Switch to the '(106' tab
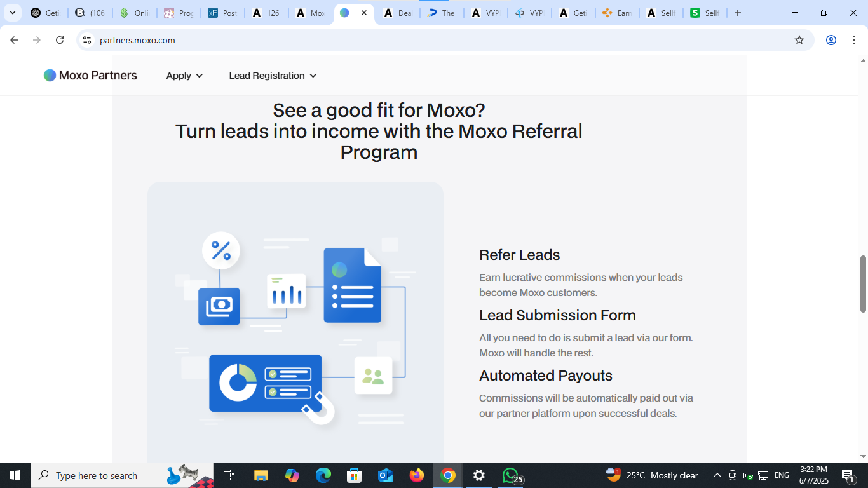This screenshot has width=868, height=488. coord(90,13)
